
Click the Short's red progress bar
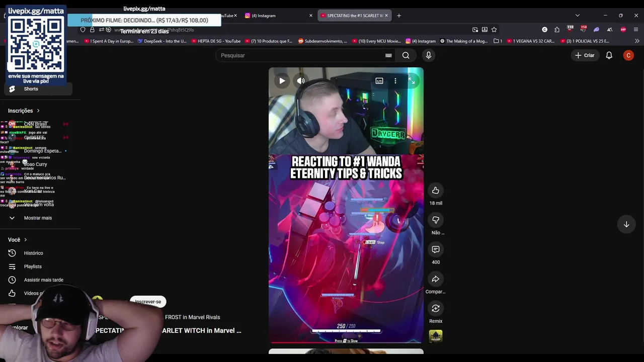(x=346, y=343)
